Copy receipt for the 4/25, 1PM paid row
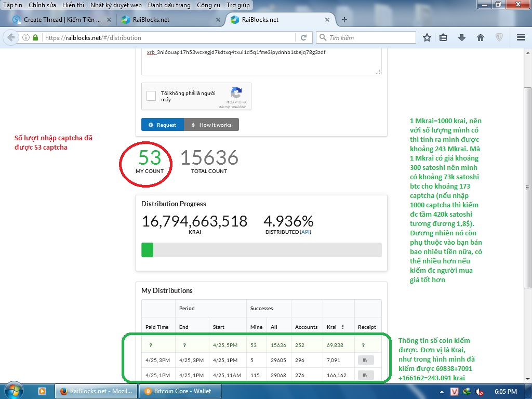The height and width of the screenshot is (399, 532). point(366,375)
